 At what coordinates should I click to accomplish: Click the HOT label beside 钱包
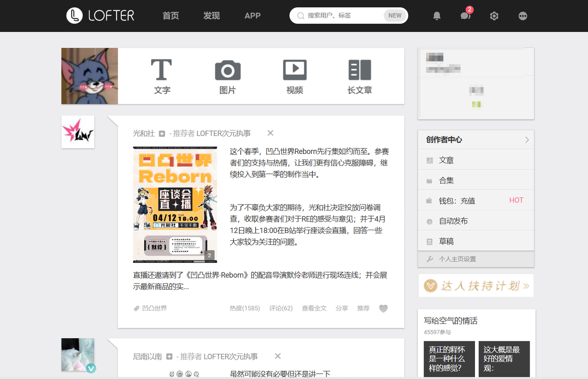pyautogui.click(x=516, y=200)
